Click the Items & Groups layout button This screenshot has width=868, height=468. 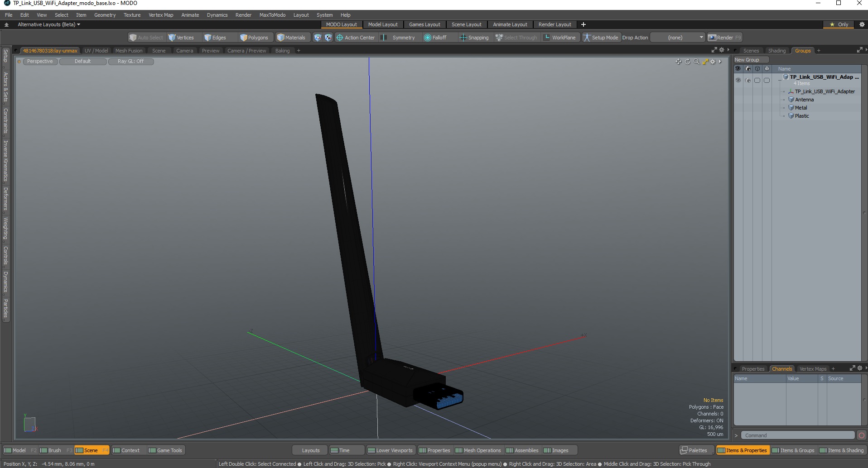(793, 450)
